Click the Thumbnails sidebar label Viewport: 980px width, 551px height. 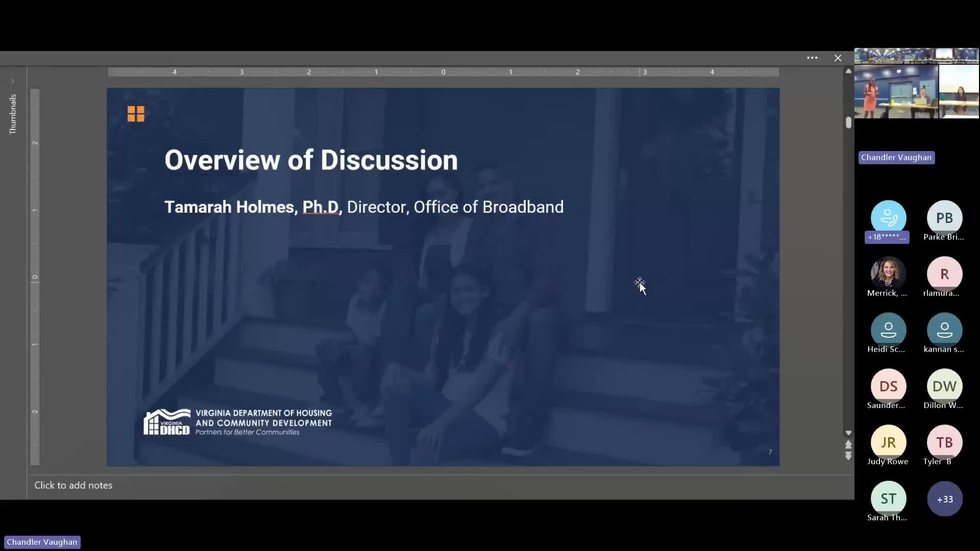point(13,114)
